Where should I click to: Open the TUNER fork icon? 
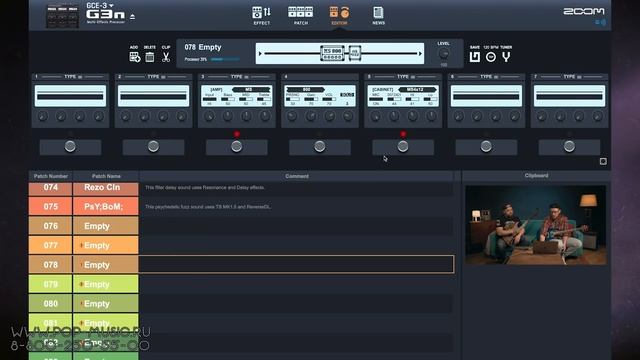(x=506, y=57)
